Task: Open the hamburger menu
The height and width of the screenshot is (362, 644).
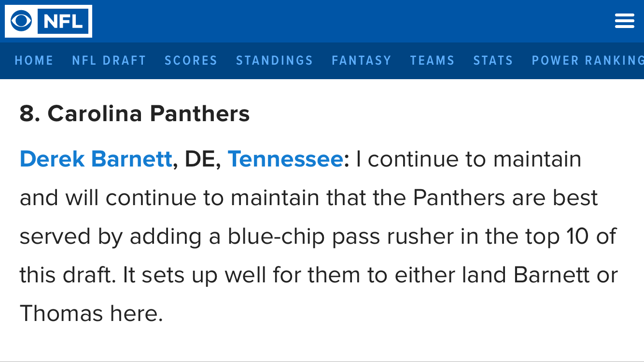Action: [x=624, y=21]
